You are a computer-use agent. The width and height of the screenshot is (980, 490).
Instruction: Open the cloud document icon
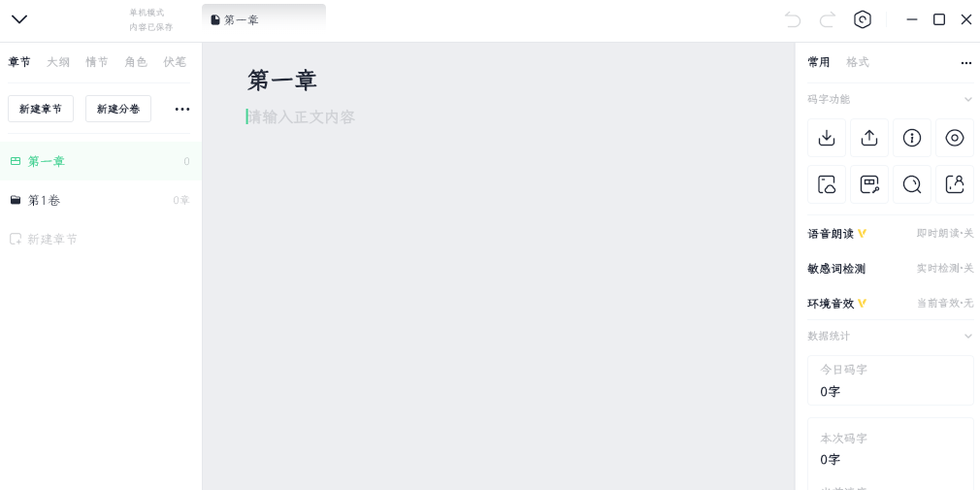827,184
